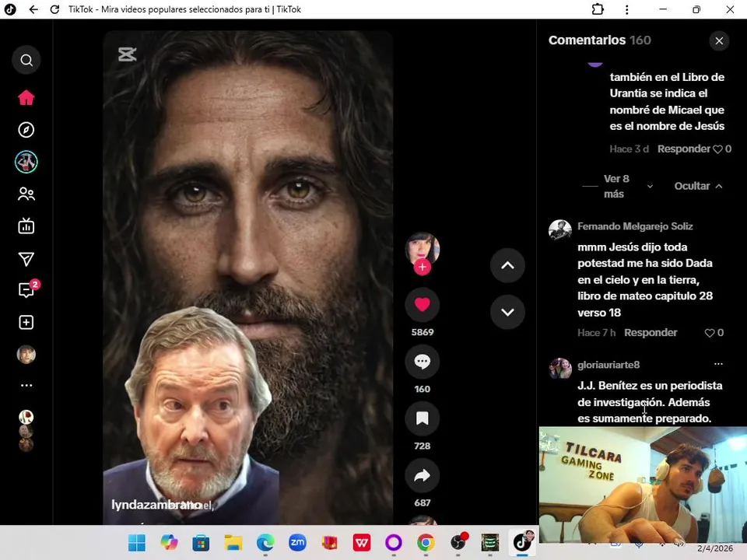Open video comments bubble button
Image resolution: width=747 pixels, height=560 pixels.
tap(422, 362)
